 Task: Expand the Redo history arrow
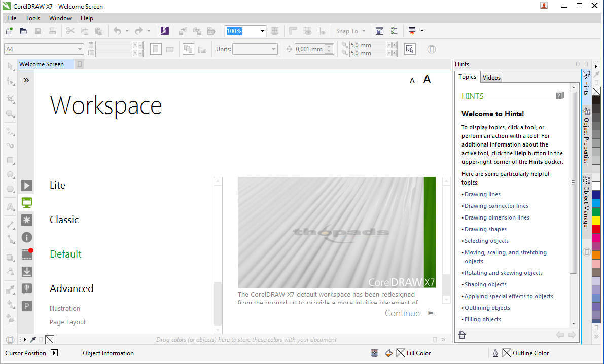click(x=149, y=31)
